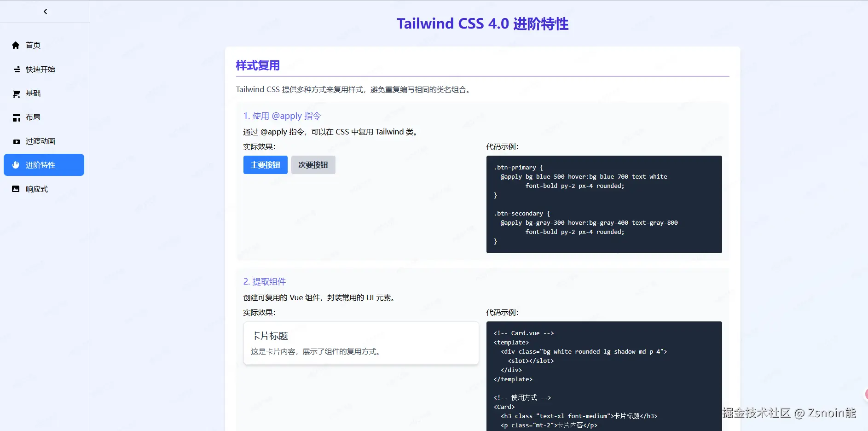This screenshot has height=431, width=868.
Task: Click the 使用方式 comment in the code
Action: coord(522,398)
